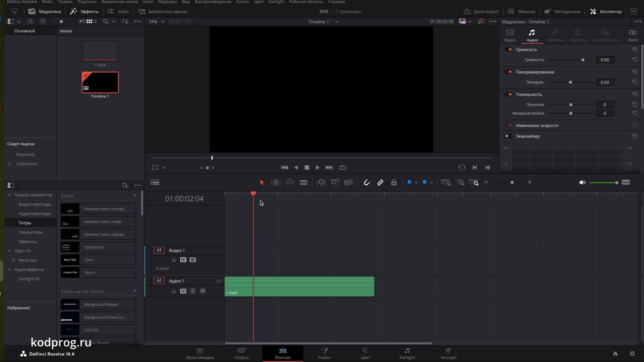The width and height of the screenshot is (644, 362).
Task: Lock the Video 1 track
Action: click(x=173, y=260)
